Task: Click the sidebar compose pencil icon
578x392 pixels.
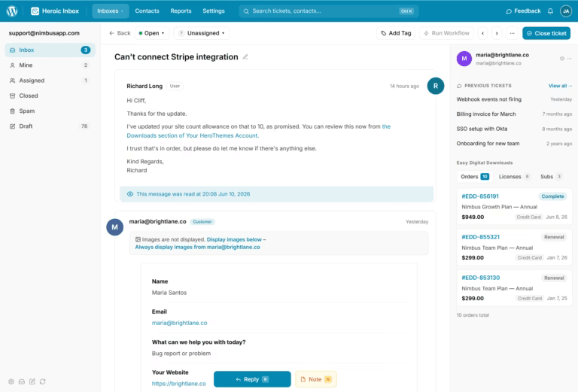Action: click(32, 381)
